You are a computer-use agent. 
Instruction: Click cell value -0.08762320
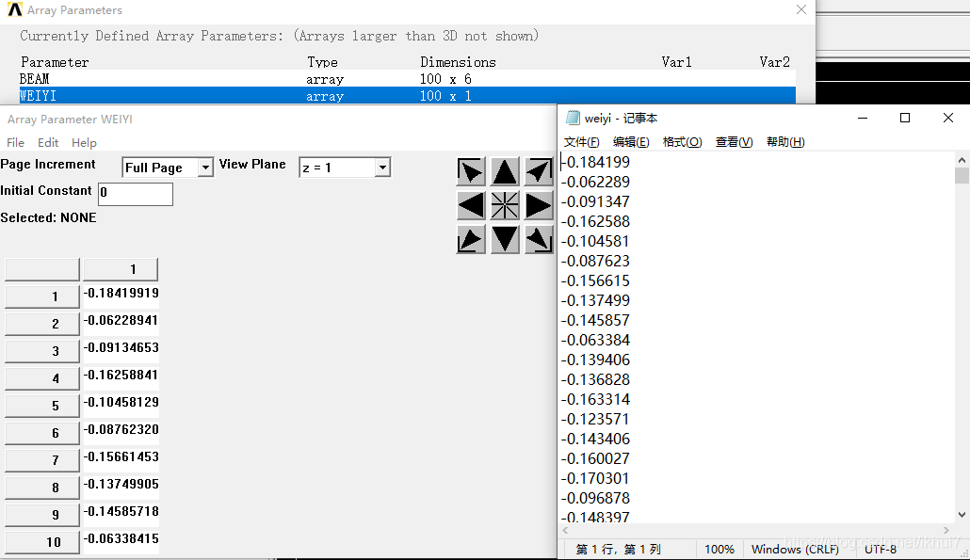121,429
